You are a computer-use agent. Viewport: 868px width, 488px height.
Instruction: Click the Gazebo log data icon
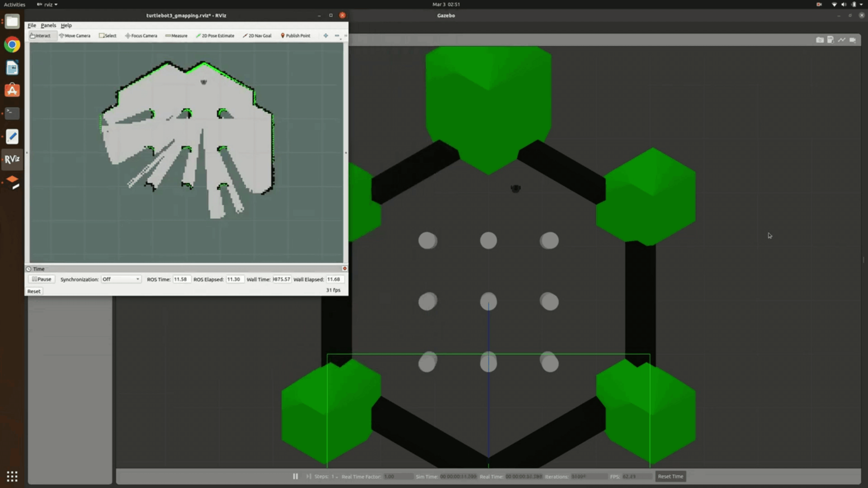tap(830, 40)
